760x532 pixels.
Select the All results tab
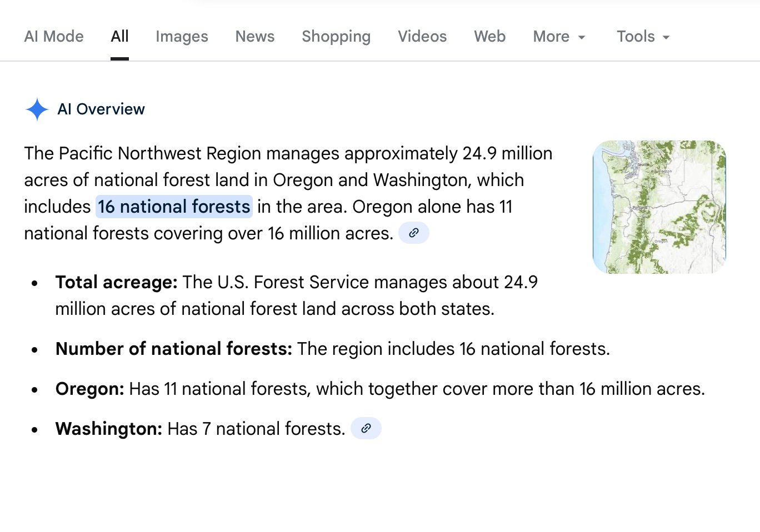(119, 37)
